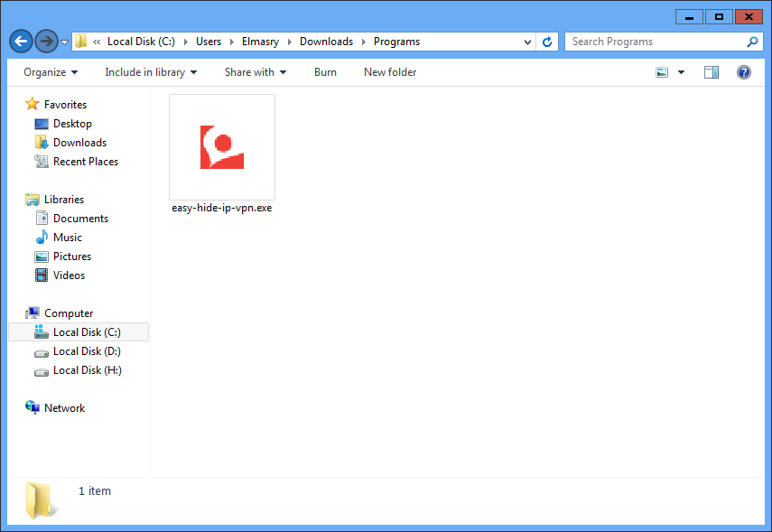Viewport: 772px width, 532px height.
Task: Click the drive icon for Local Disk (H:)
Action: (42, 372)
